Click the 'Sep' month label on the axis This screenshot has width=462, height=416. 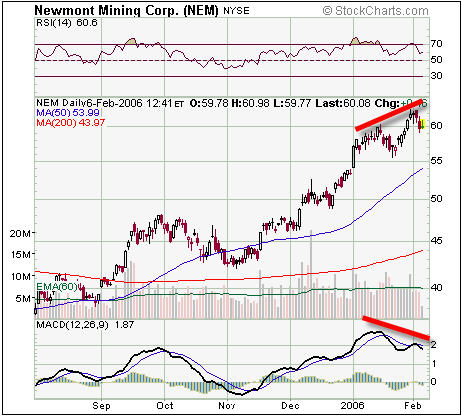(101, 406)
